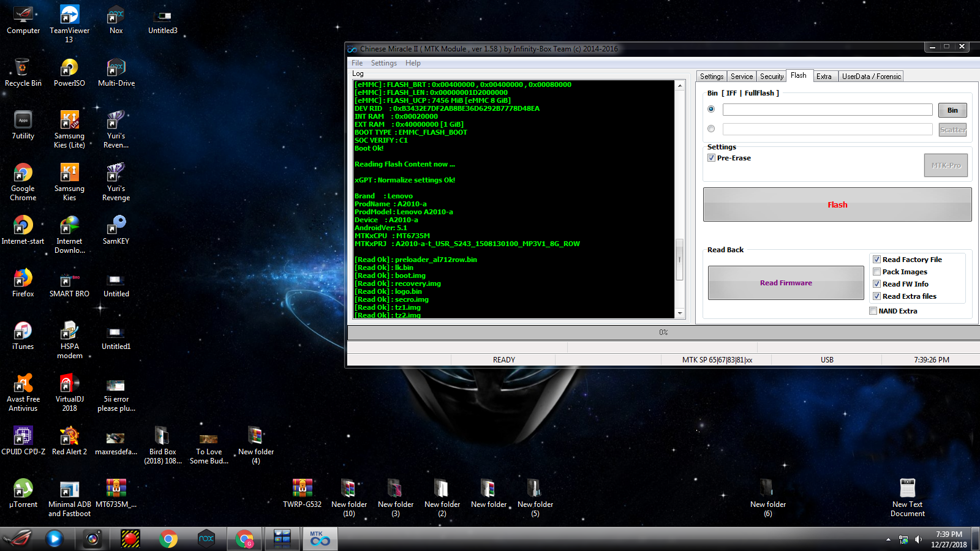The image size is (980, 551).
Task: Toggle the Read Factory File checkbox
Action: tap(876, 260)
